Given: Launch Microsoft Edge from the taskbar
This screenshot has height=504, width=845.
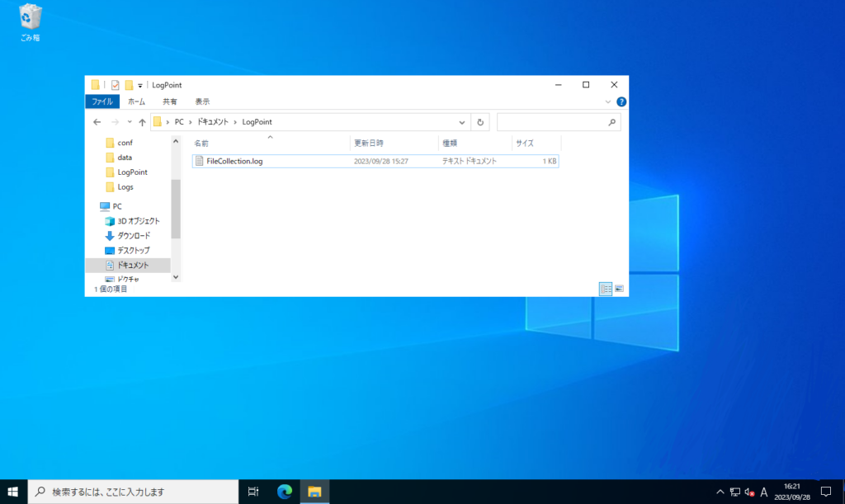Looking at the screenshot, I should coord(285,492).
